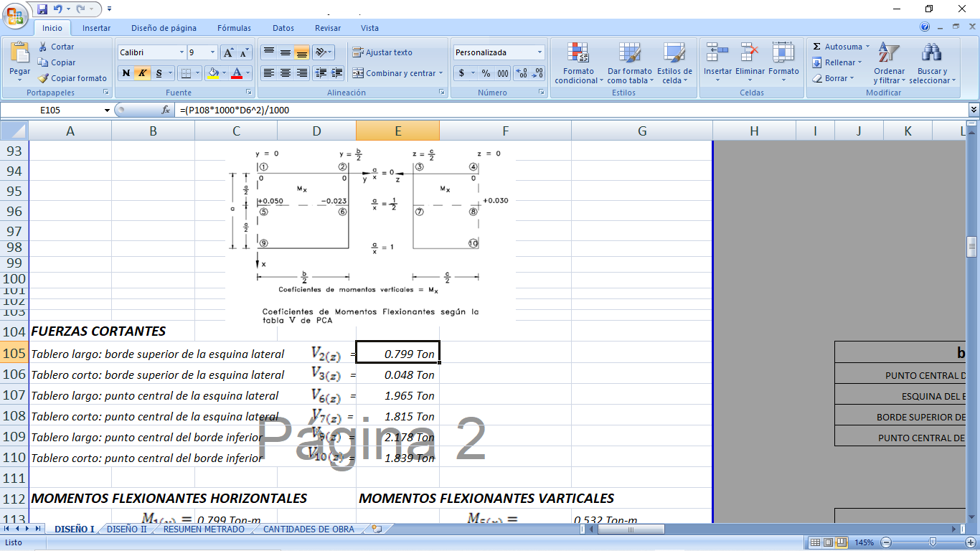Decrease font size with the small A

click(244, 52)
